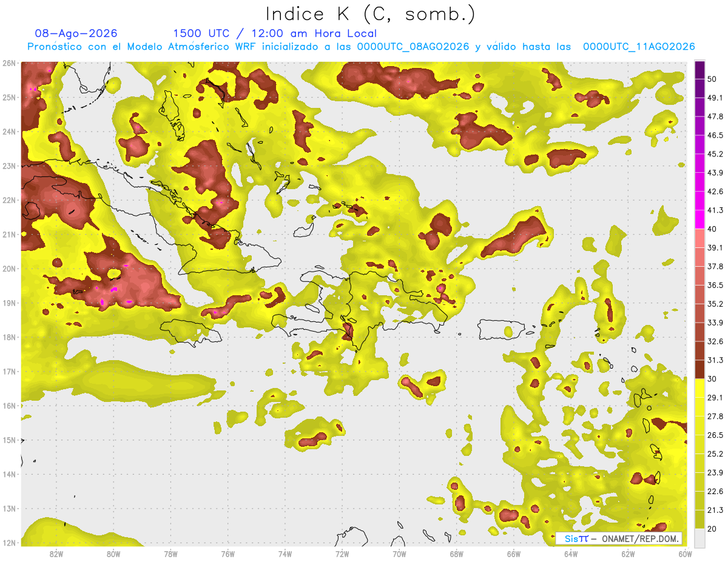Click the "82W" longitude label
728x562 pixels.
pyautogui.click(x=56, y=554)
